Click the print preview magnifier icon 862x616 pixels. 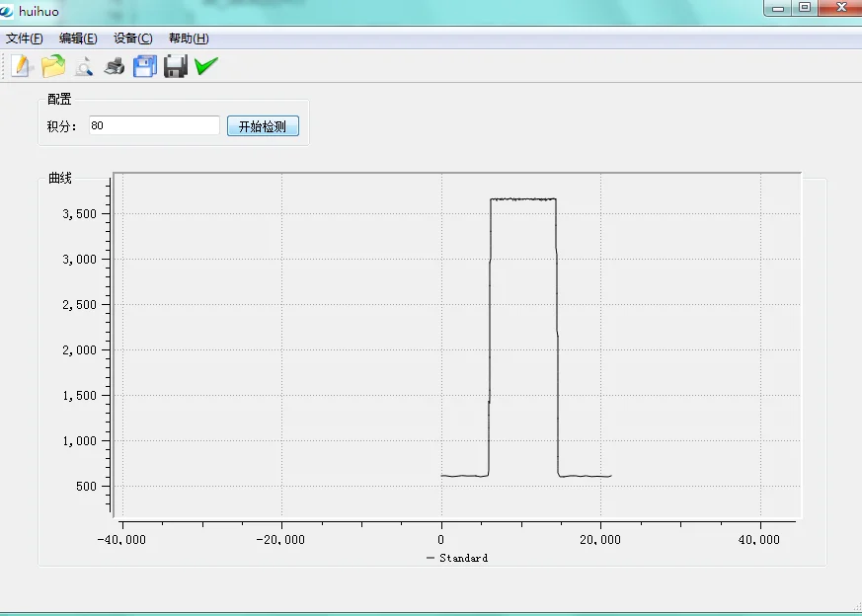[84, 66]
